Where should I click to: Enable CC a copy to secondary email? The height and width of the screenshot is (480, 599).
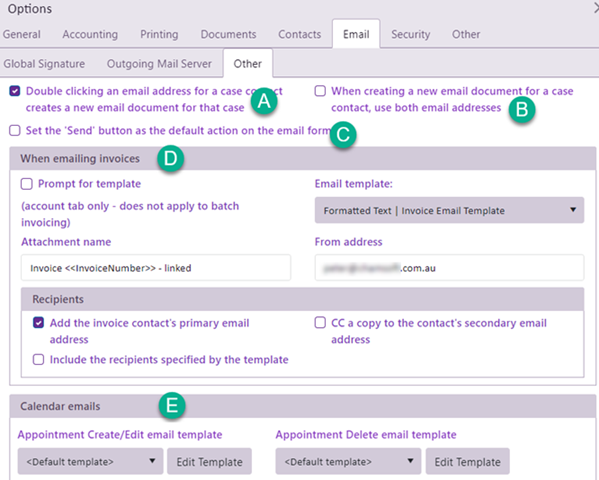(320, 323)
